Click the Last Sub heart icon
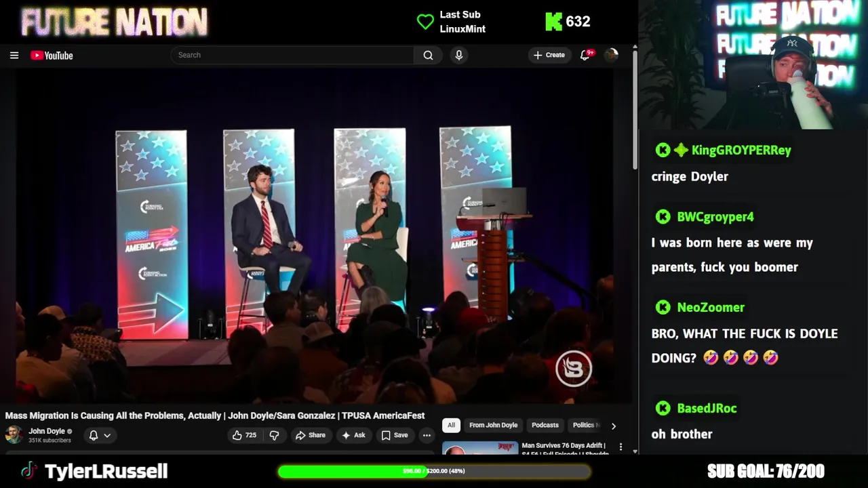This screenshot has height=488, width=868. point(425,22)
